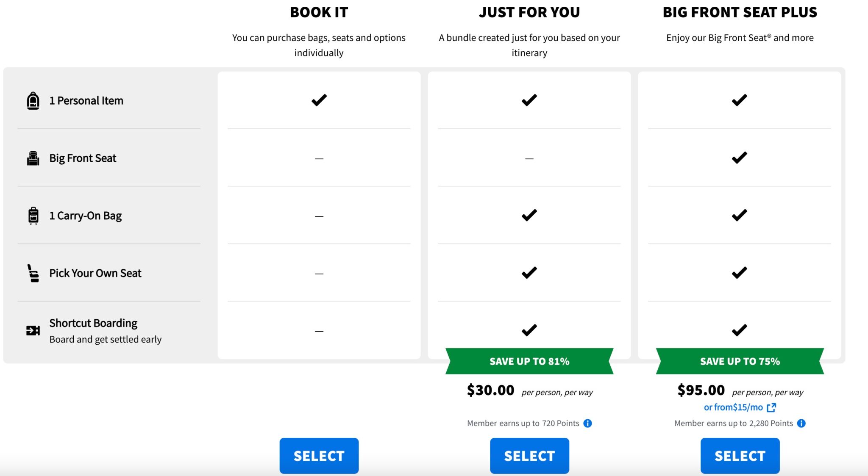Click the SAVE UP TO 81% banner
Viewport: 868px width, 476px height.
coord(529,362)
